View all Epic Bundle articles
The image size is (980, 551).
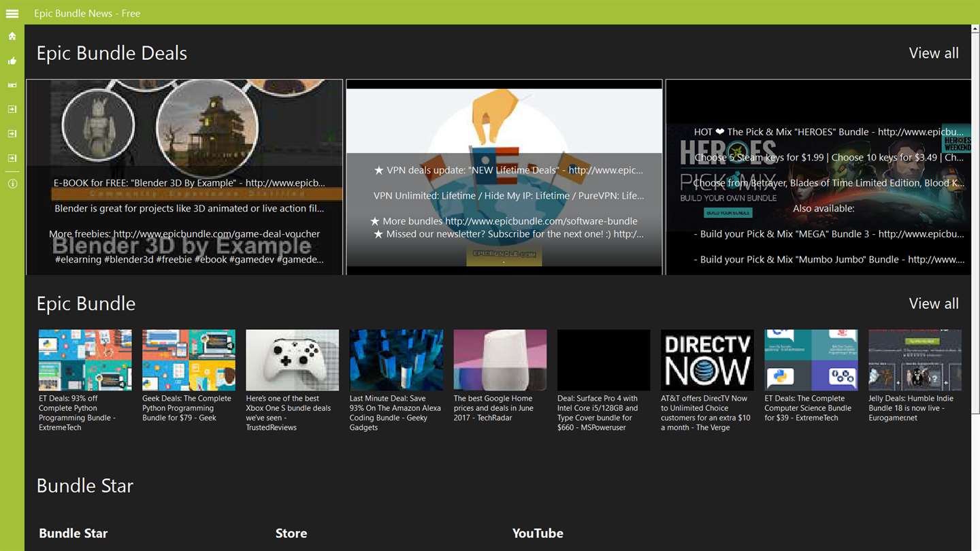(x=934, y=303)
